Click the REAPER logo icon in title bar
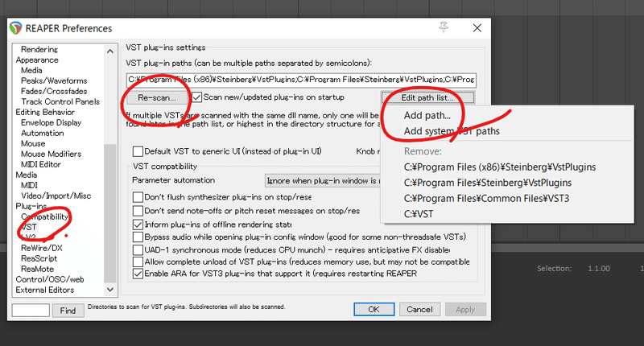This screenshot has height=346, width=644. tap(15, 28)
